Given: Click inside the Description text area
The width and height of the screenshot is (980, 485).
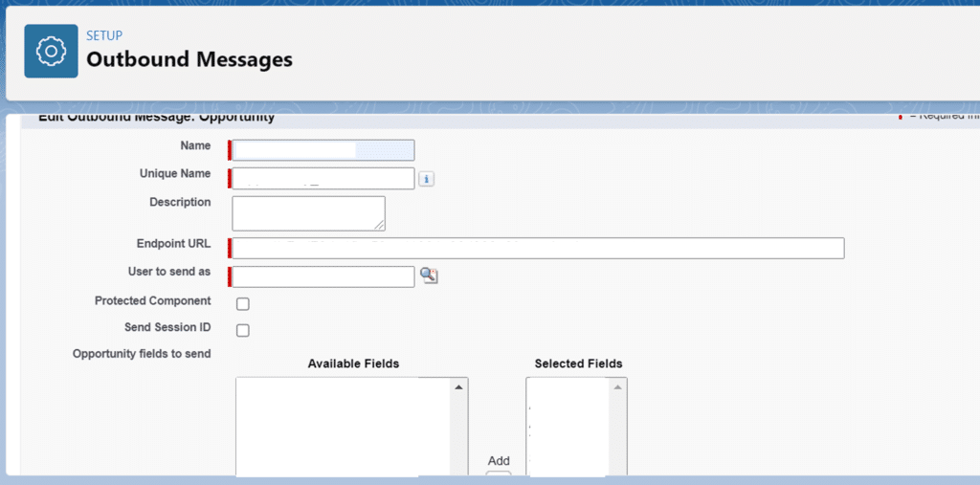Looking at the screenshot, I should click(x=306, y=212).
